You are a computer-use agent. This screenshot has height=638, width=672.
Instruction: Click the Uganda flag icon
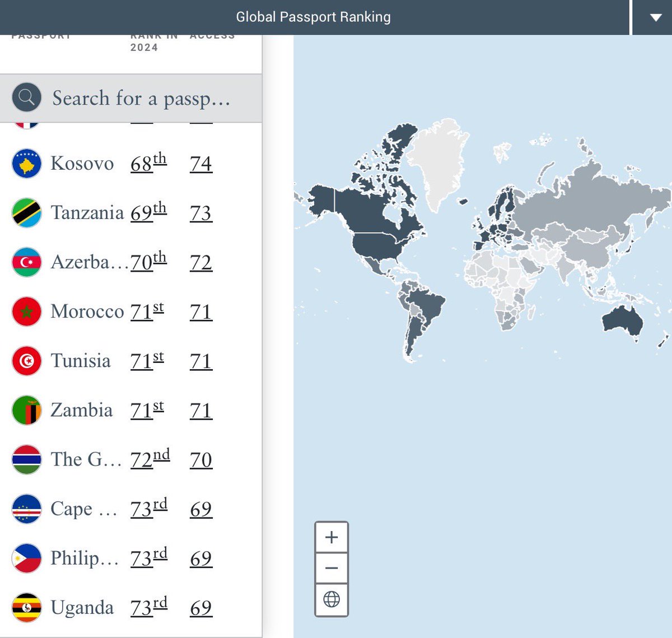pyautogui.click(x=26, y=607)
